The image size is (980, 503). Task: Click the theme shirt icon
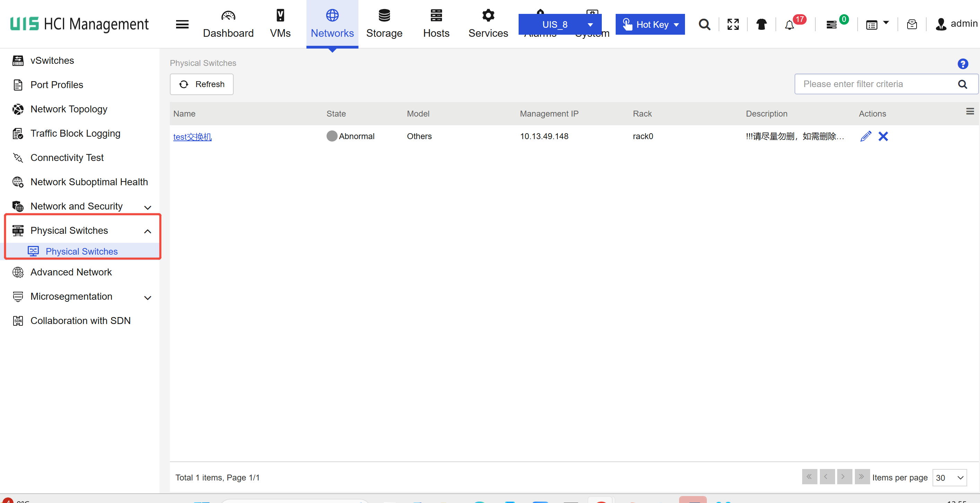(x=761, y=25)
